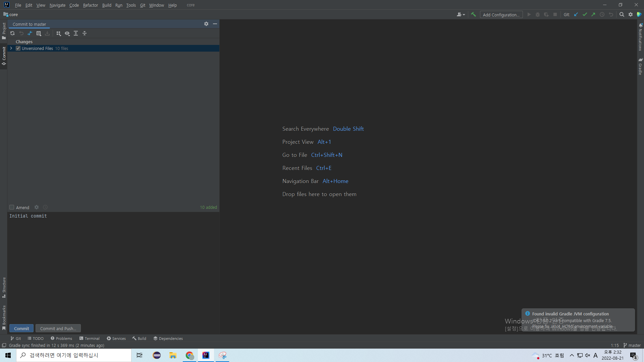Open the Refactor menu
644x362 pixels.
90,5
